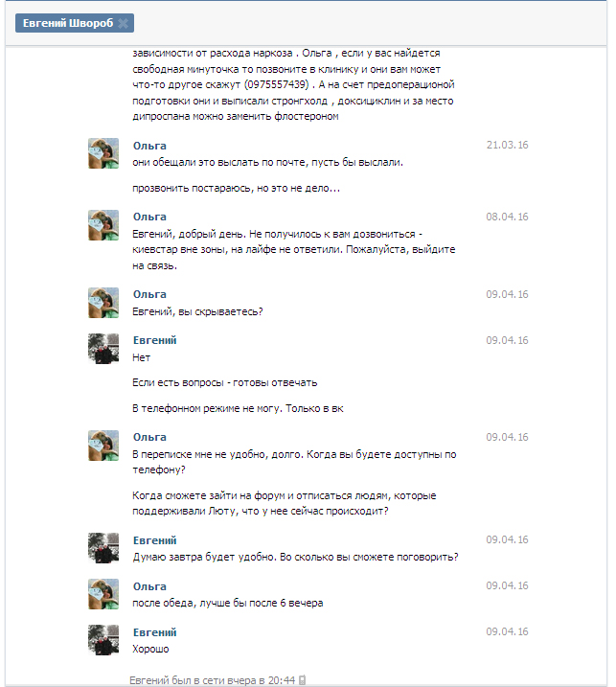This screenshot has width=616, height=687.
Task: Open the Ольга name link above "они обещали"
Action: click(149, 146)
